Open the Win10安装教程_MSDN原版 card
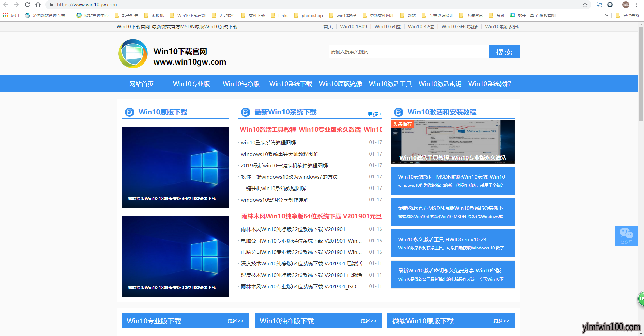Screen dimensions: 644x336 pos(453,181)
